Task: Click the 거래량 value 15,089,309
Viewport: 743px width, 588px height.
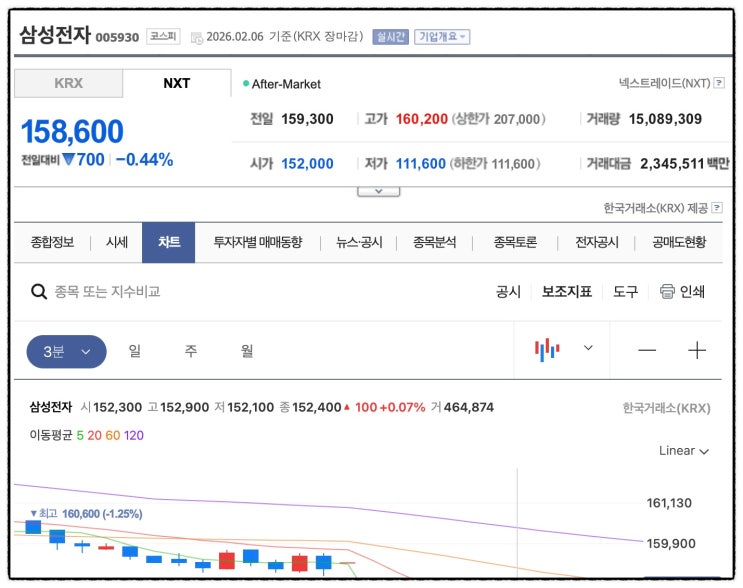Action: 665,119
